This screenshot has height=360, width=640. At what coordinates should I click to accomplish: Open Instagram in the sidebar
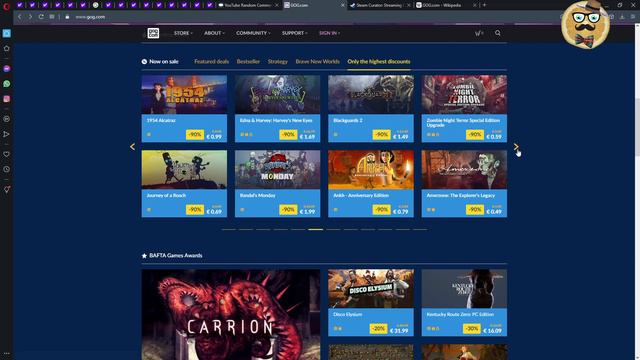(x=7, y=99)
